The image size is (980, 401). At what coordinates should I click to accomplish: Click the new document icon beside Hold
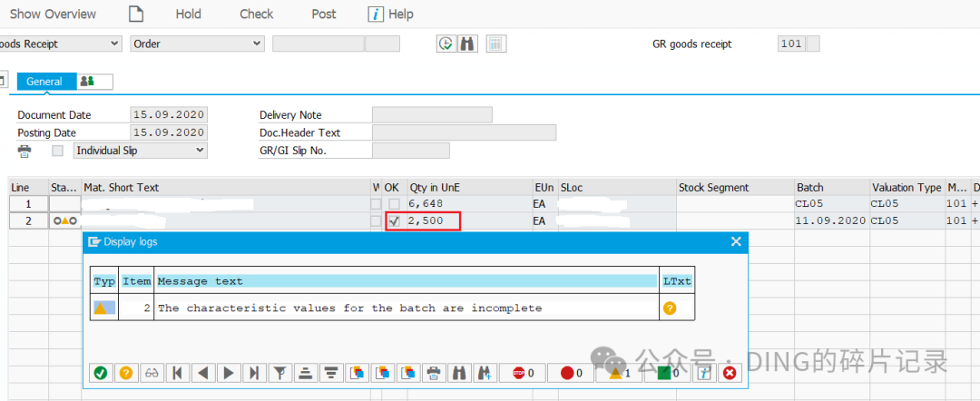136,14
